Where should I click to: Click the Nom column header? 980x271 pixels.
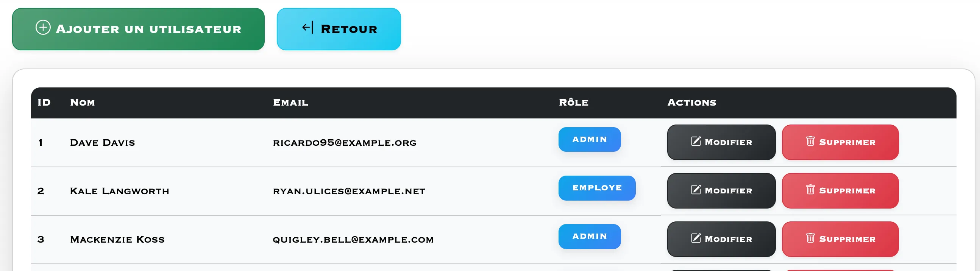click(x=83, y=103)
